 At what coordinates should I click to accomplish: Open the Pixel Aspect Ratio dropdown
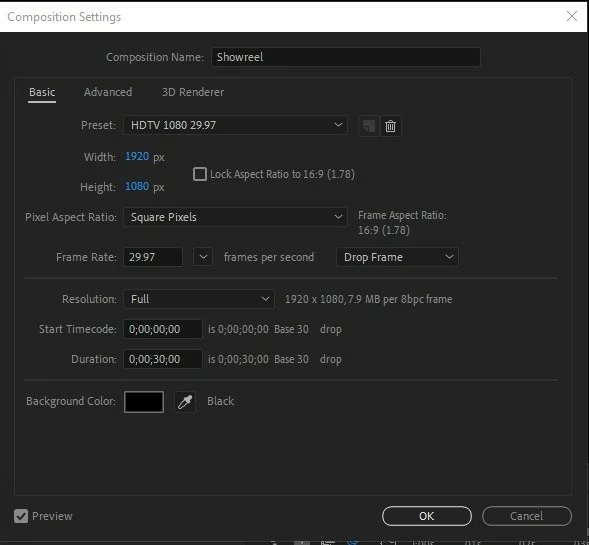(x=235, y=217)
